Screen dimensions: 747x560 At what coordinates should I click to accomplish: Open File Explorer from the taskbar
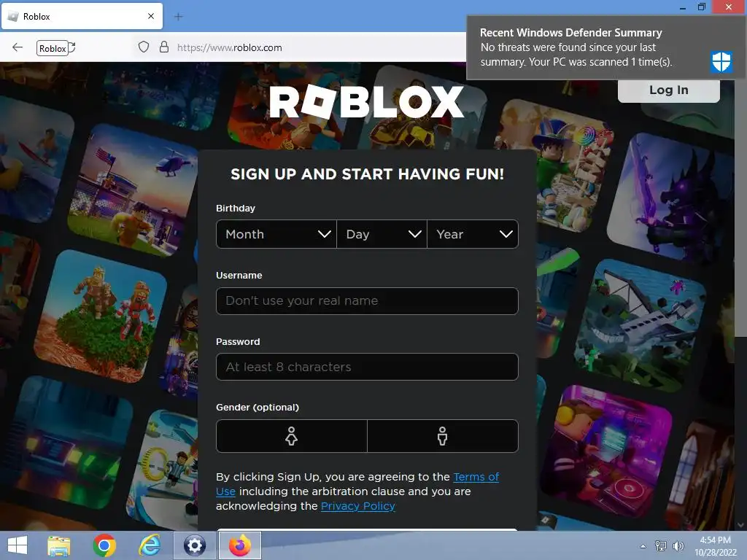click(58, 545)
